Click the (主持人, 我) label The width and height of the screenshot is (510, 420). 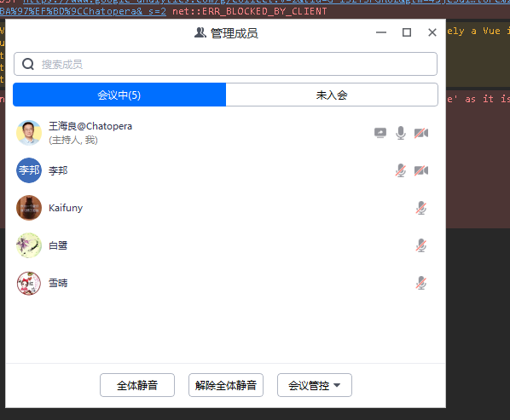[x=73, y=140]
